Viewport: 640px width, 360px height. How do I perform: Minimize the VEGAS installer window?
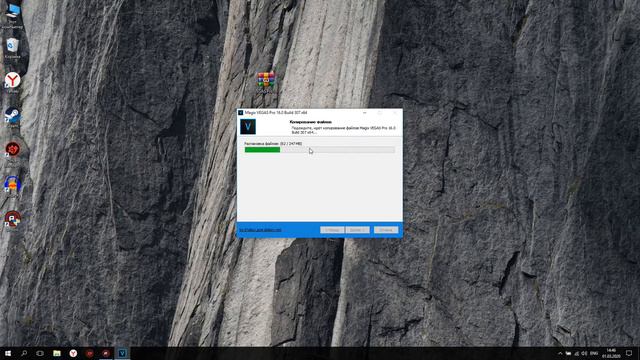364,113
